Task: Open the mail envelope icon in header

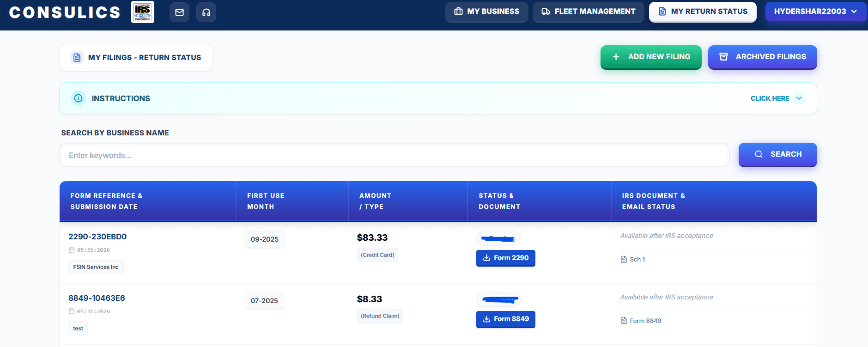Action: [180, 12]
